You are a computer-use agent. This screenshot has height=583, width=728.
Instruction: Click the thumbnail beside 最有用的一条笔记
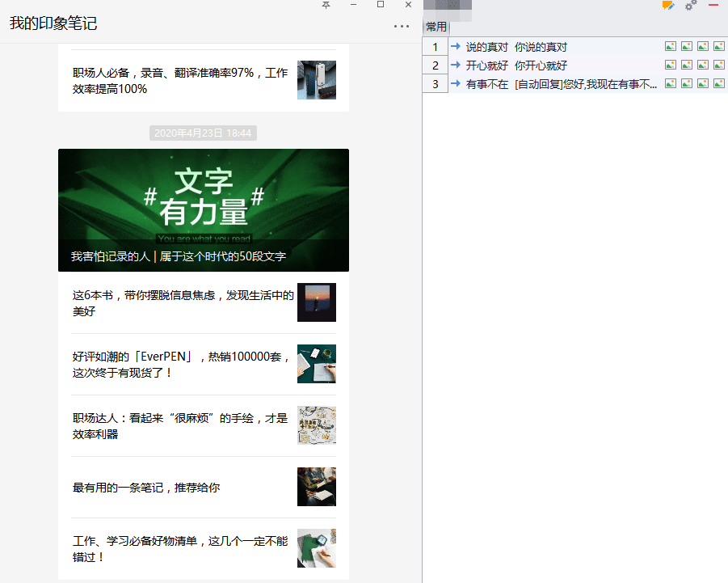click(x=317, y=487)
